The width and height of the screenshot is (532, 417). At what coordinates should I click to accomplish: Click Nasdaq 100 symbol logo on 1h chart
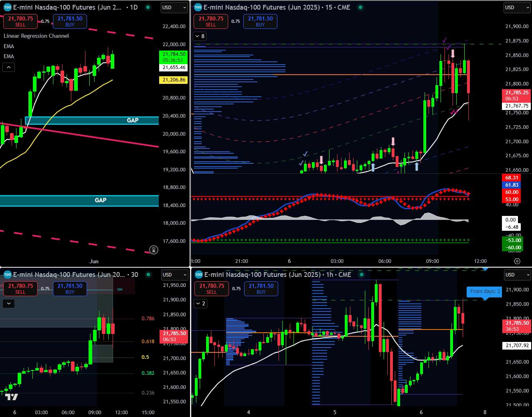[x=198, y=275]
